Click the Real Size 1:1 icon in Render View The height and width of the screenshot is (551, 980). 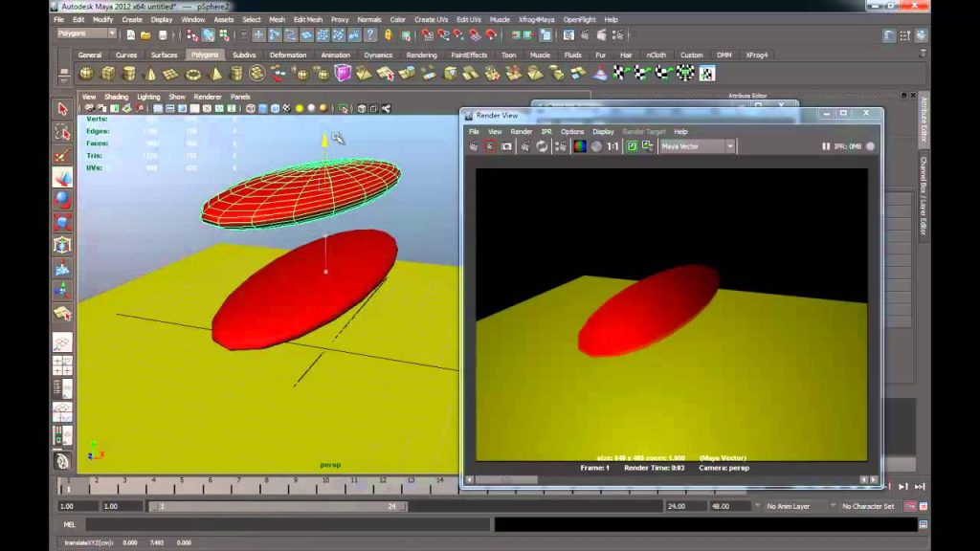click(612, 146)
